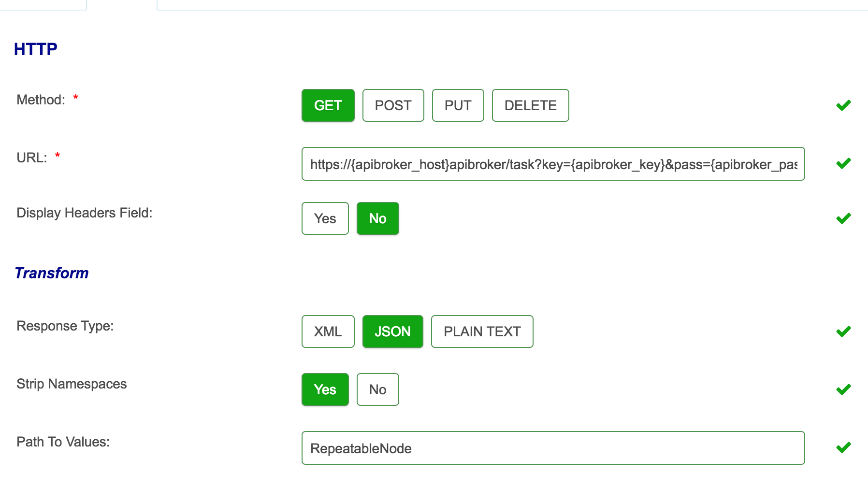Enable Display Headers Field with Yes
Image resolution: width=868 pixels, height=489 pixels.
[325, 218]
